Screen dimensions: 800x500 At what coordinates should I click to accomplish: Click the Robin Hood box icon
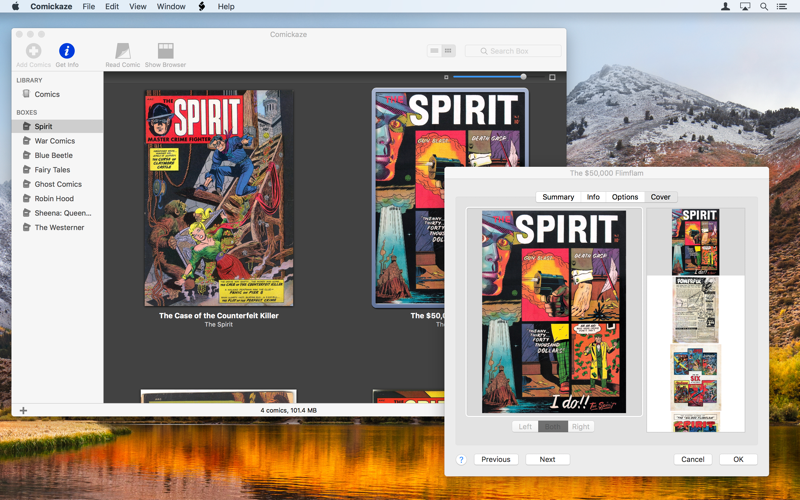coord(27,198)
